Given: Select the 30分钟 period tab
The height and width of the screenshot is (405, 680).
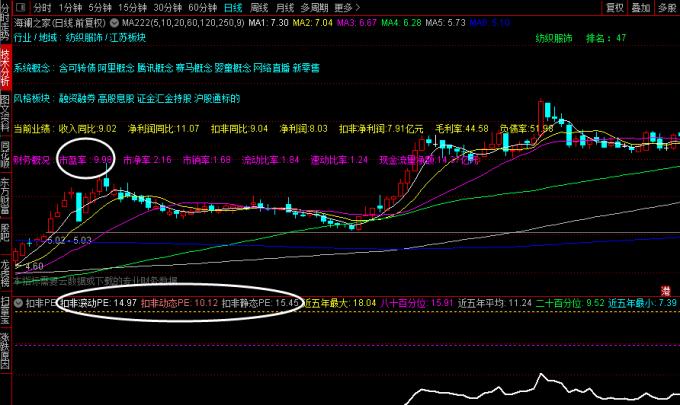Looking at the screenshot, I should coord(168,7).
